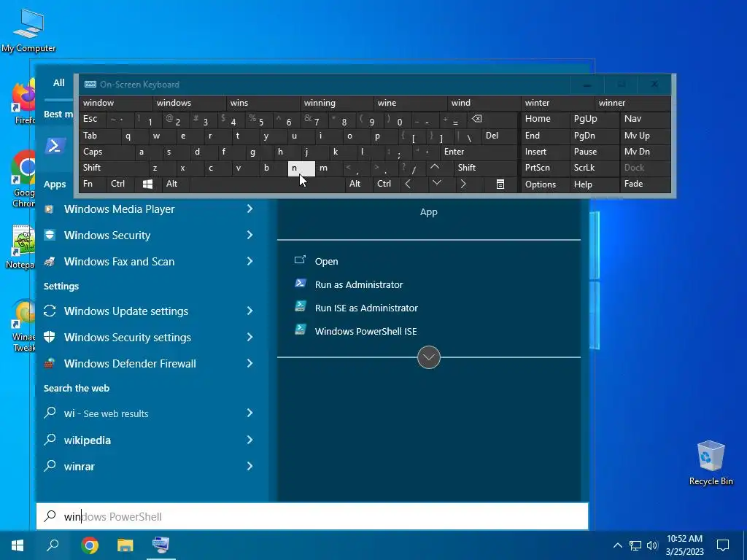Click the context menu key icon on keyboard

[x=500, y=184]
